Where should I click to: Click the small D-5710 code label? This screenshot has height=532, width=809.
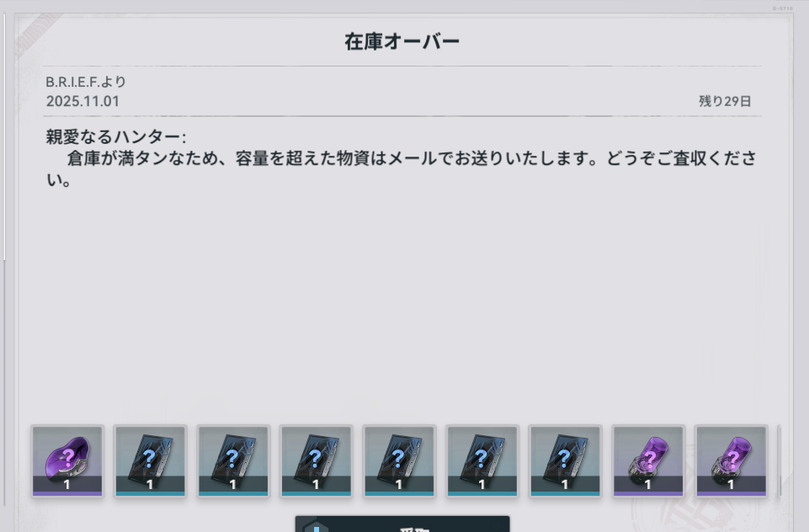[x=783, y=8]
